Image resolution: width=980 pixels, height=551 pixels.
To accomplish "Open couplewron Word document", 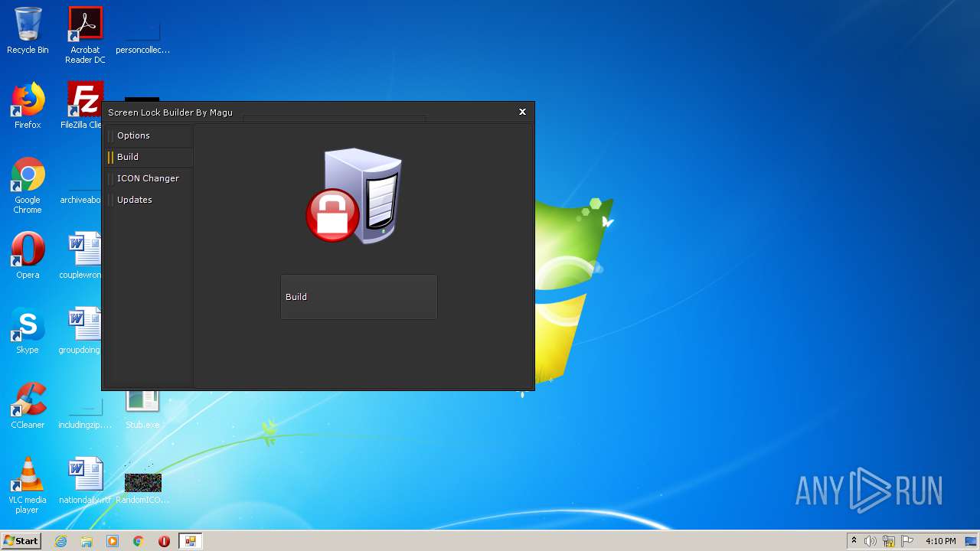I will [x=82, y=256].
